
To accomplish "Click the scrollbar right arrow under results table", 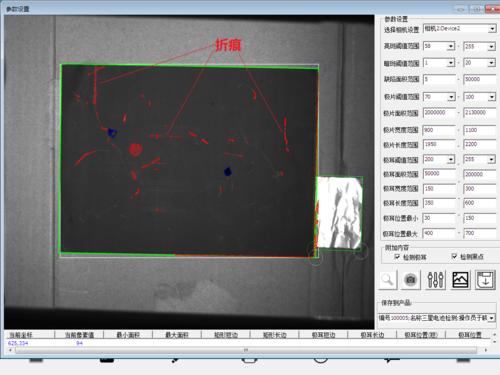I will (x=486, y=350).
